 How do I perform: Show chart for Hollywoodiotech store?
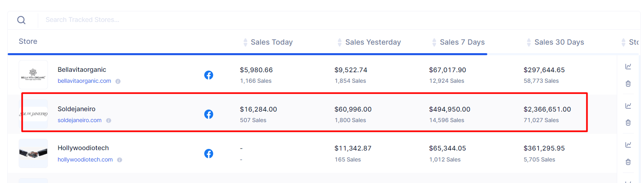(x=628, y=145)
